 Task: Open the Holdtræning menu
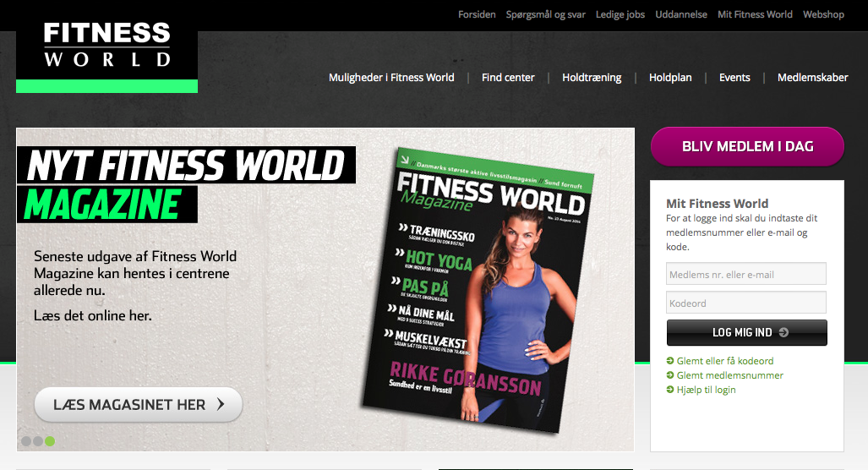592,78
